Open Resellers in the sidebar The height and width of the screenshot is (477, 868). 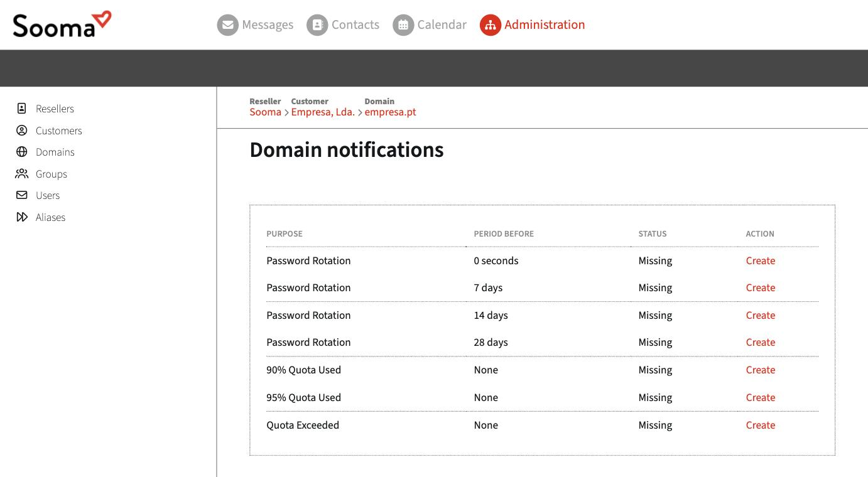coord(55,109)
